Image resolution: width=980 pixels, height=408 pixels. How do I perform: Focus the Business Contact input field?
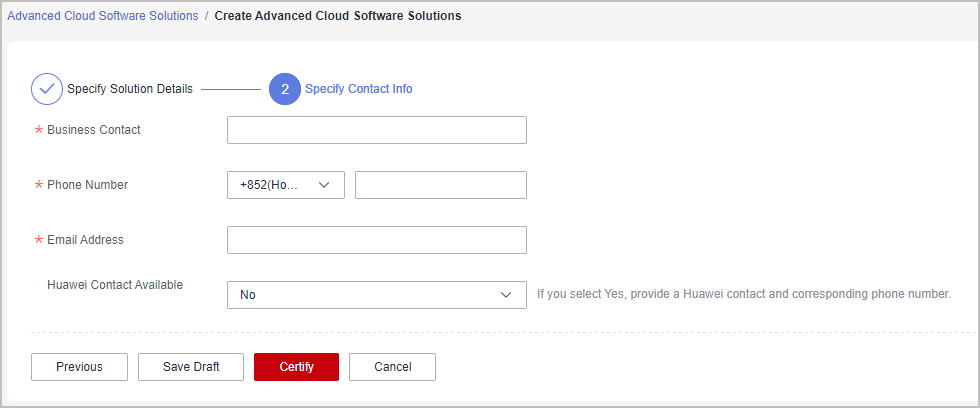(377, 130)
